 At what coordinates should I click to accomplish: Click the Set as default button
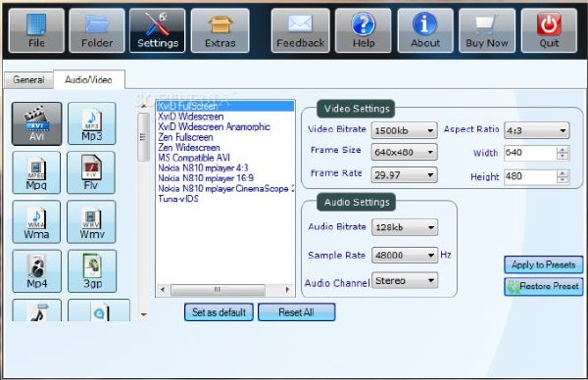click(219, 312)
